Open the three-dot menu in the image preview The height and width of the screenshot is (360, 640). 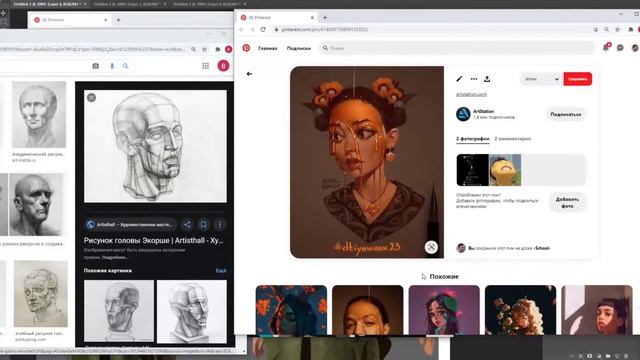coord(220,224)
